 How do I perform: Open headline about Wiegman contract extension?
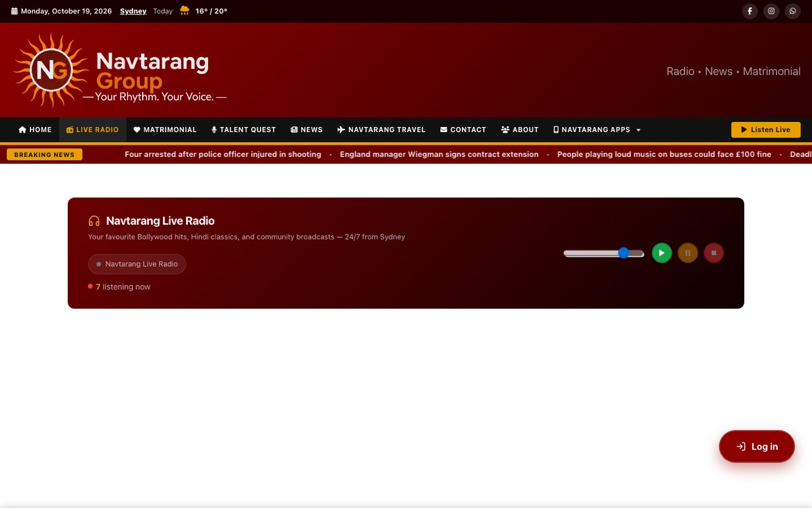point(439,154)
